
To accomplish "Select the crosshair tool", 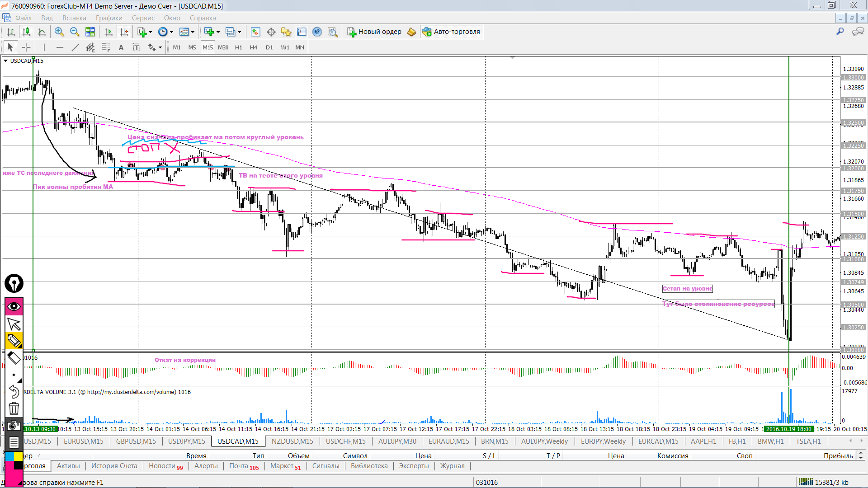I will [x=26, y=47].
